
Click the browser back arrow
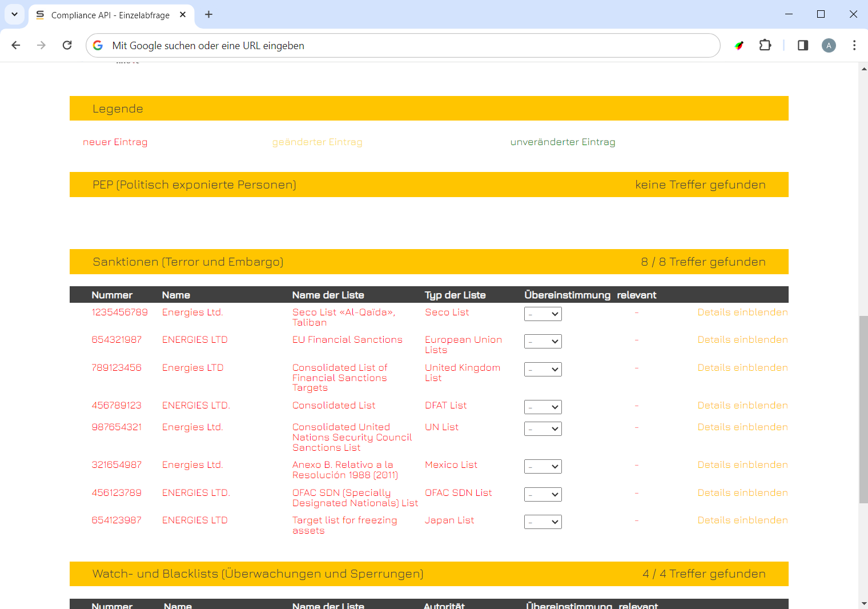16,45
